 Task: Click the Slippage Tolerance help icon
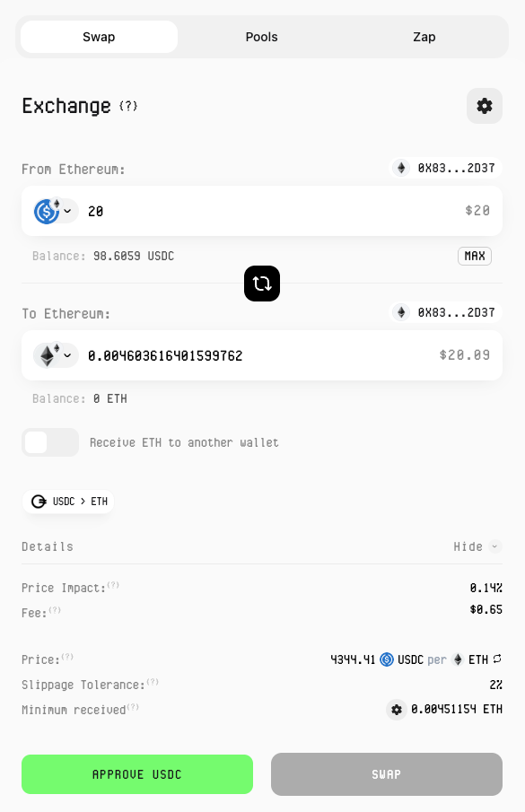[153, 682]
